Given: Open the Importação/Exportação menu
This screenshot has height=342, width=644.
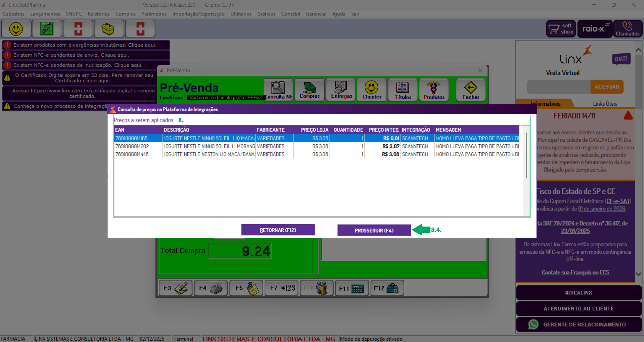Looking at the screenshot, I should (x=198, y=14).
